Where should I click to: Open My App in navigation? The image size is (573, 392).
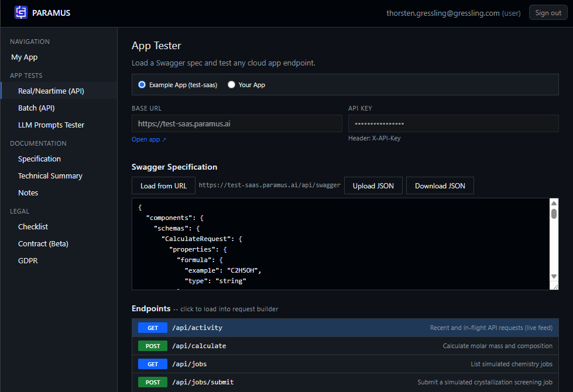click(x=24, y=57)
